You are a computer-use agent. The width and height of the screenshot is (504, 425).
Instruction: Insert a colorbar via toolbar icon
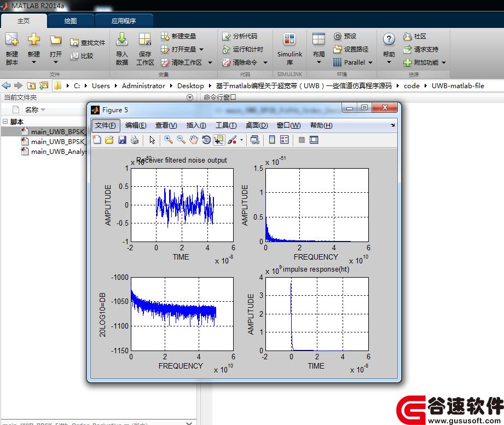[272, 140]
